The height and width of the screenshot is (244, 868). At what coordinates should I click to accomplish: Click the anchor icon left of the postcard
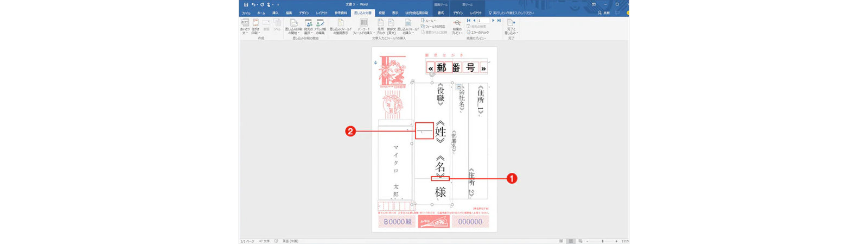click(375, 62)
